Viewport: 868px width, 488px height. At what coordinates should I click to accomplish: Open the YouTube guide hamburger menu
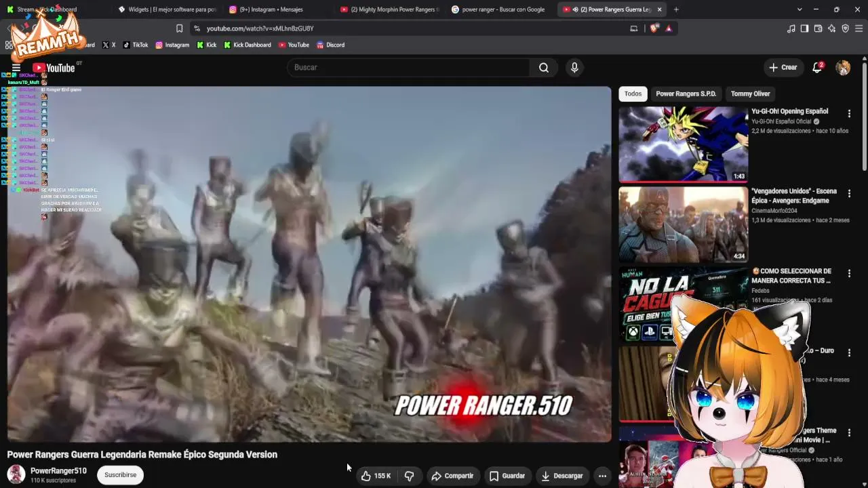click(16, 68)
